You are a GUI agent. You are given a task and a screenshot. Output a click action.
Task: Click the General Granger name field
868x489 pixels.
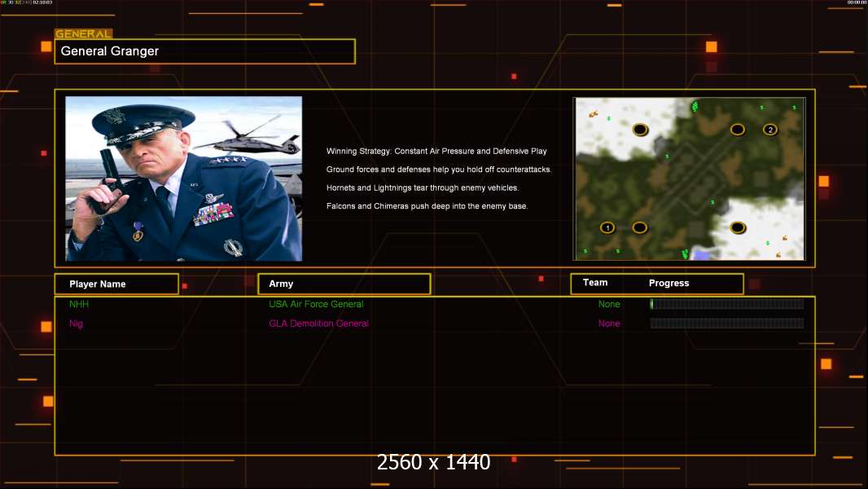click(x=205, y=51)
